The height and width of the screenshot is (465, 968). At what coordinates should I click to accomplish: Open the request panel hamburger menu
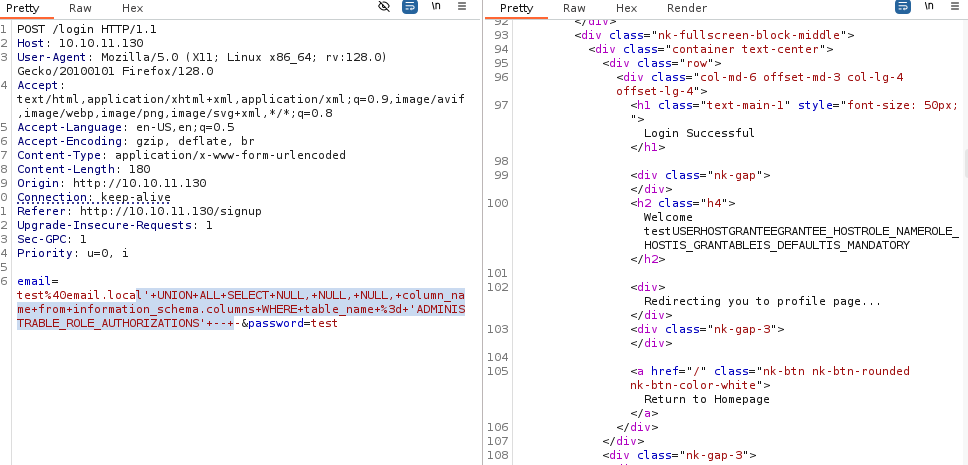[462, 7]
